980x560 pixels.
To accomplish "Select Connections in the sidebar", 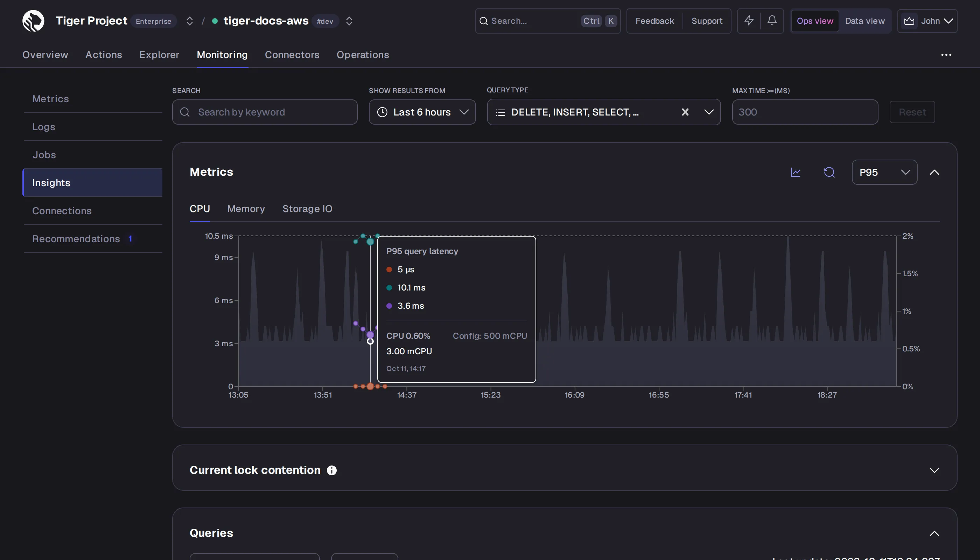I will (92, 211).
